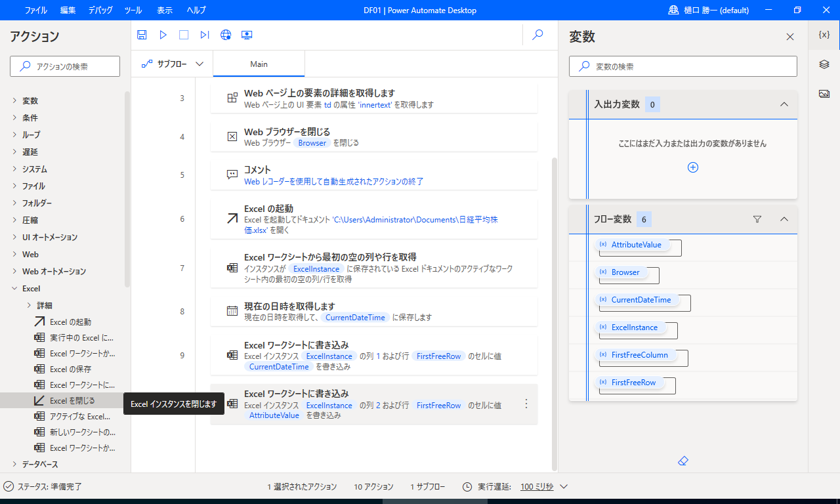
Task: Add a new input/output variable plus icon
Action: pyautogui.click(x=692, y=167)
